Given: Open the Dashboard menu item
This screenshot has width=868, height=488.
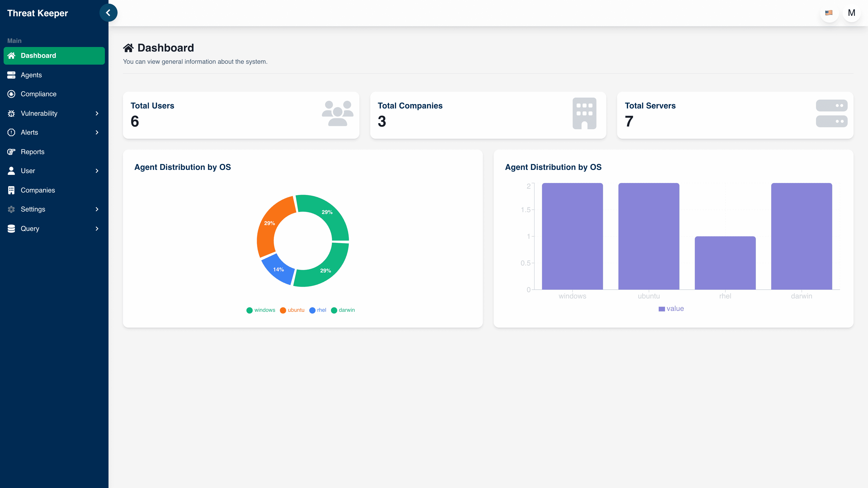Looking at the screenshot, I should pyautogui.click(x=38, y=56).
